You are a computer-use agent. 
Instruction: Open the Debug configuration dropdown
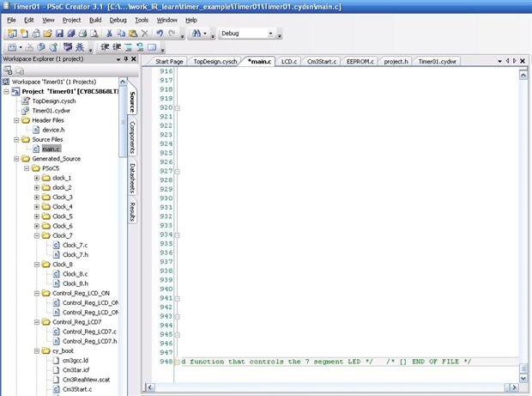(271, 34)
